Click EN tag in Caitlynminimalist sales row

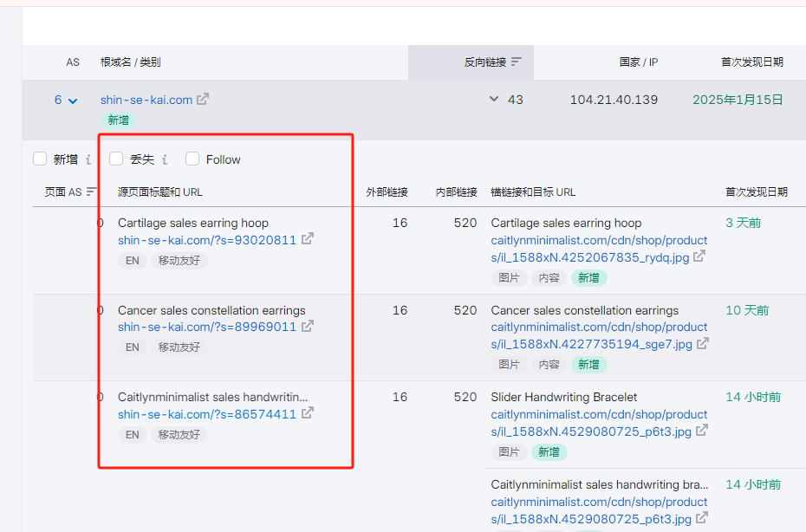pos(133,435)
